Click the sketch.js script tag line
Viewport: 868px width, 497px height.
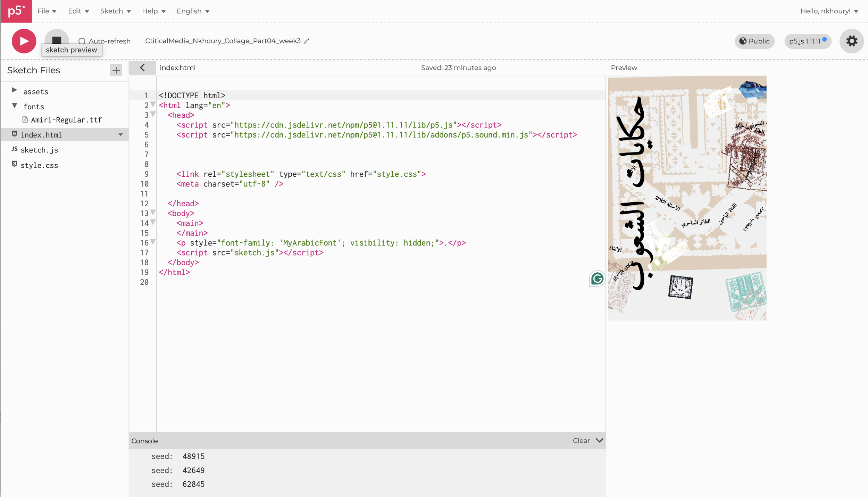click(x=250, y=253)
